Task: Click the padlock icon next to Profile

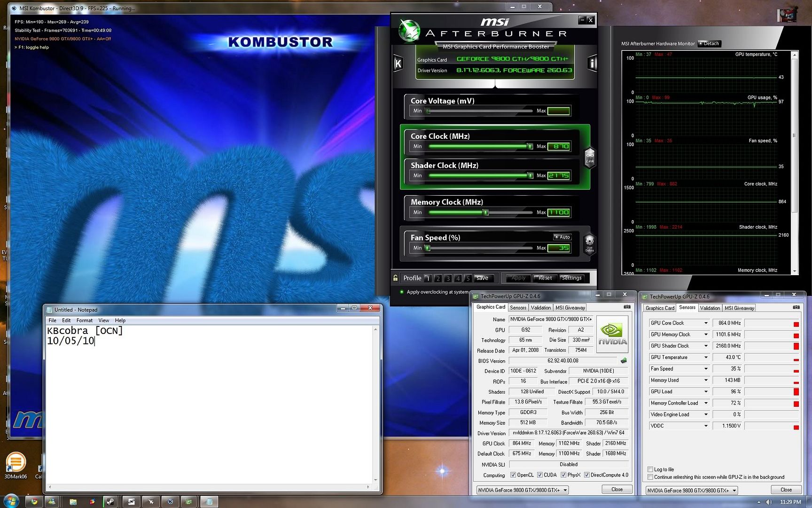Action: 395,278
